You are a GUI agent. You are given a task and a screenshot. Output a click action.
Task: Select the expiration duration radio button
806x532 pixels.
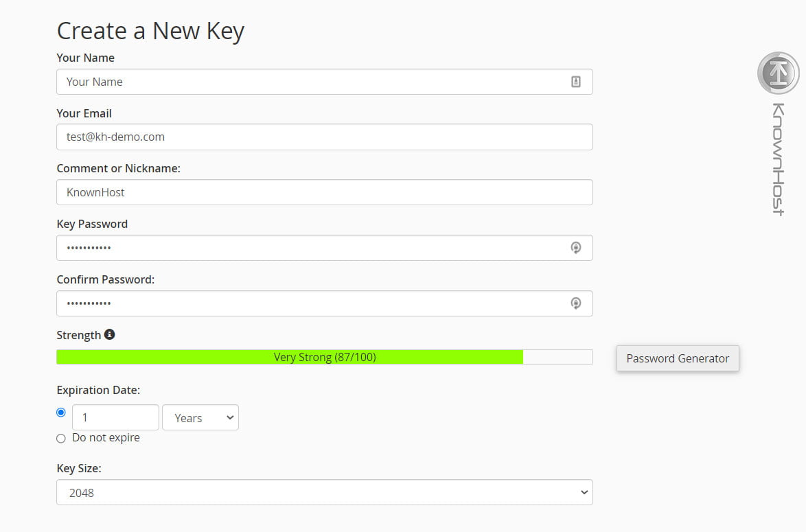[x=61, y=412]
